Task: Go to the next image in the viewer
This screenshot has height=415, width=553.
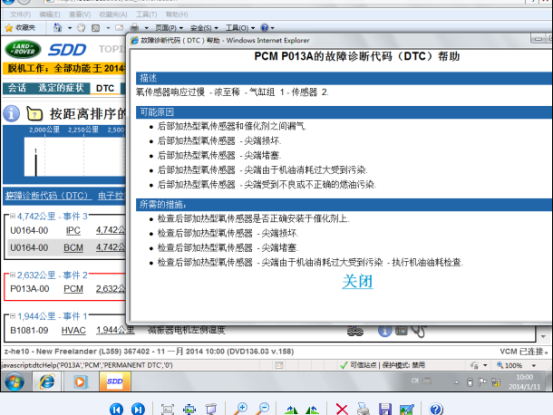Action: pyautogui.click(x=138, y=409)
